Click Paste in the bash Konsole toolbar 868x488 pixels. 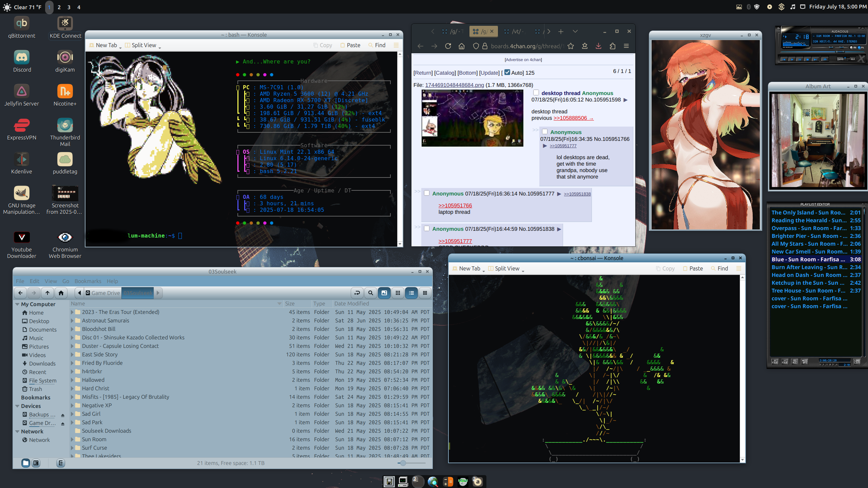pos(350,45)
